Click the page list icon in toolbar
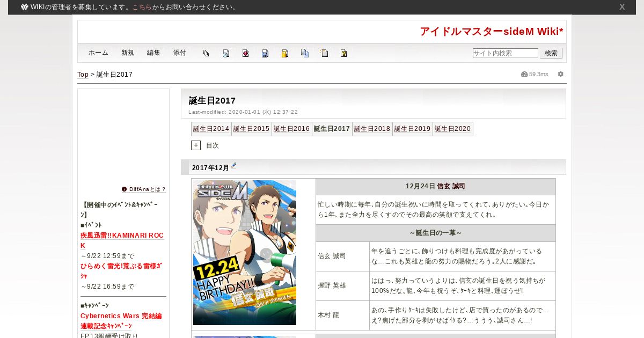 pyautogui.click(x=206, y=53)
